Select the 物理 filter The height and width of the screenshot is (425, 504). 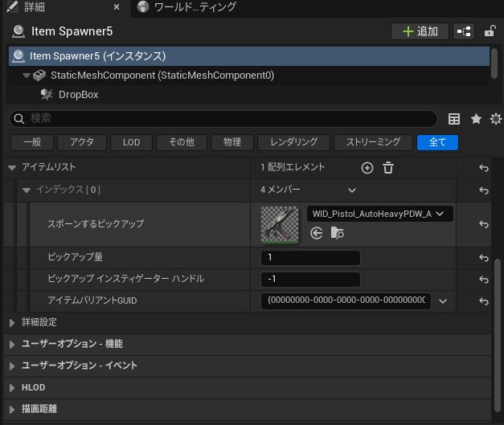point(232,142)
